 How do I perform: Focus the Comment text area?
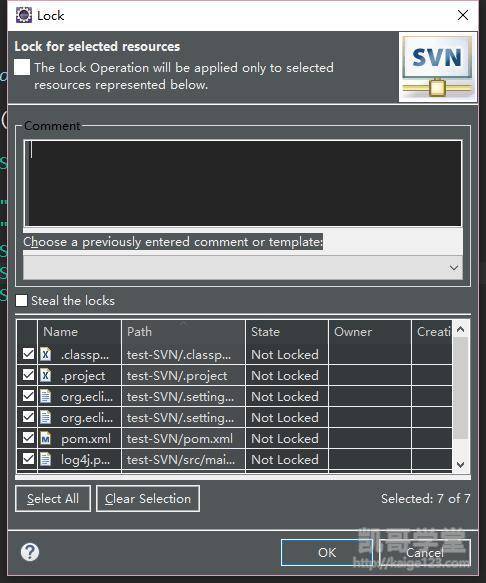(x=243, y=183)
